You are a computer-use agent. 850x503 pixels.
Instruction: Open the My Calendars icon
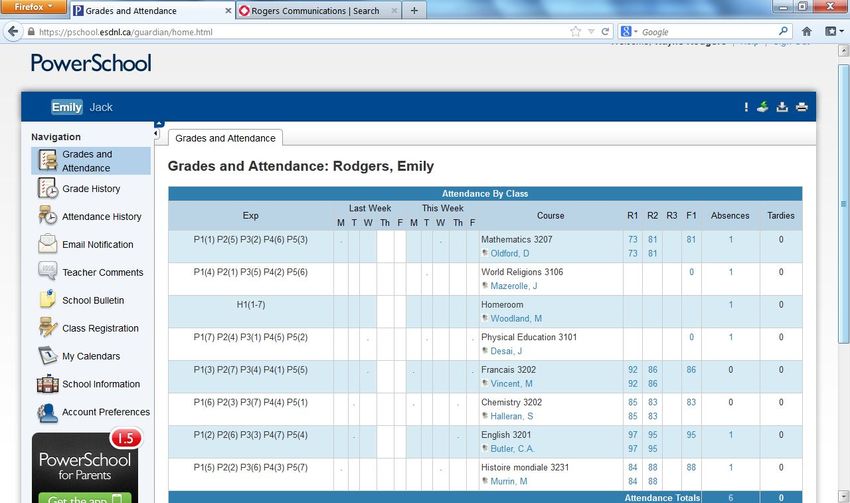[x=48, y=356]
